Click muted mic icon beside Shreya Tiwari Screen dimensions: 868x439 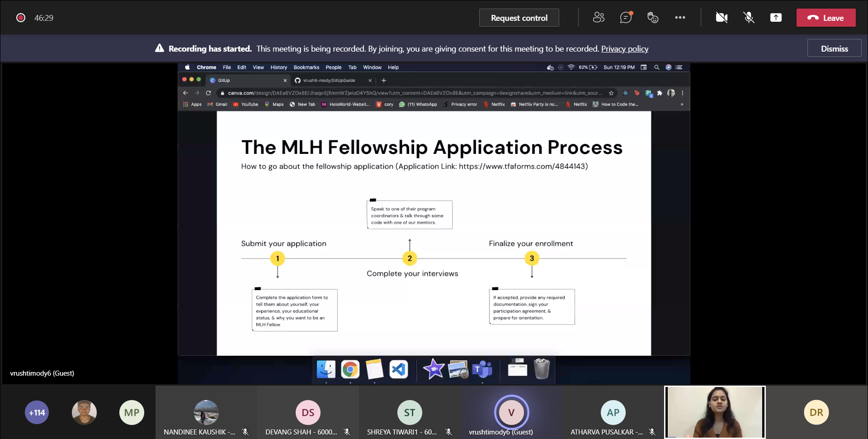(448, 432)
